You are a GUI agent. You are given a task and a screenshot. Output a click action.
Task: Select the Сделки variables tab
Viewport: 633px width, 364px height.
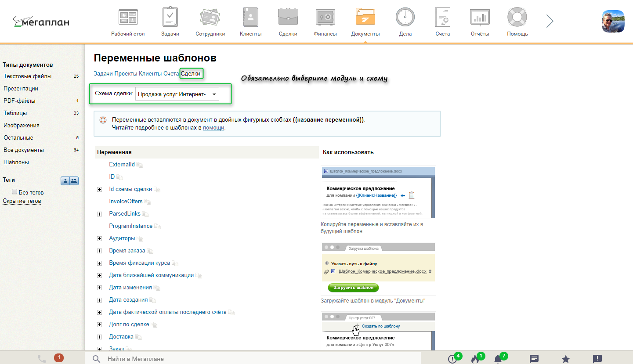tap(191, 74)
